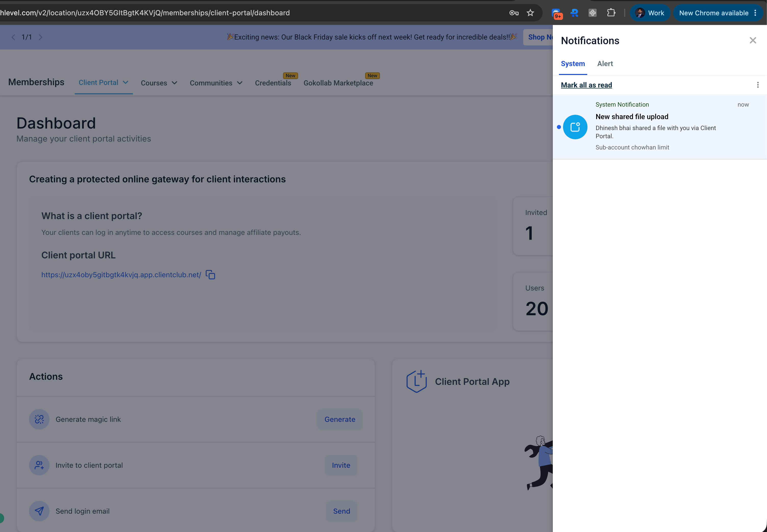Click 'What is a client portal?' heading

tap(92, 216)
